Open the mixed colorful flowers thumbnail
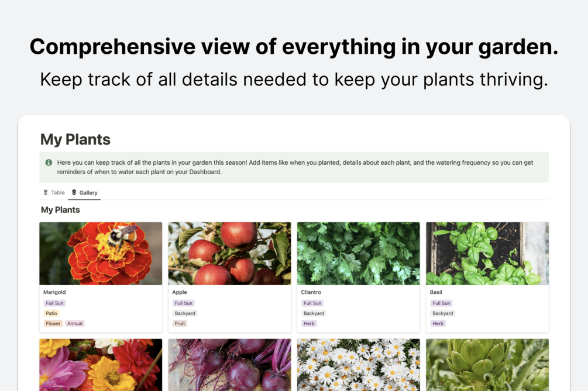588x391 pixels. (101, 365)
